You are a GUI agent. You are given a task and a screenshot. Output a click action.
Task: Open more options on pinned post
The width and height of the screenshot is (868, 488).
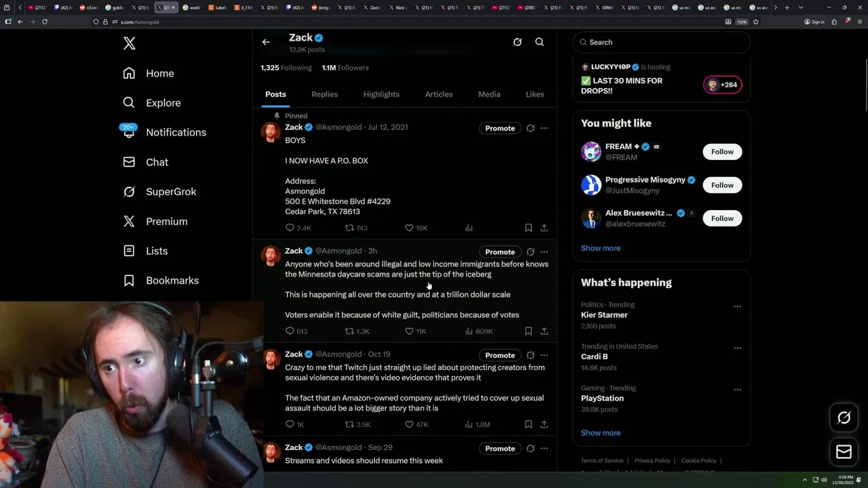[x=544, y=128]
